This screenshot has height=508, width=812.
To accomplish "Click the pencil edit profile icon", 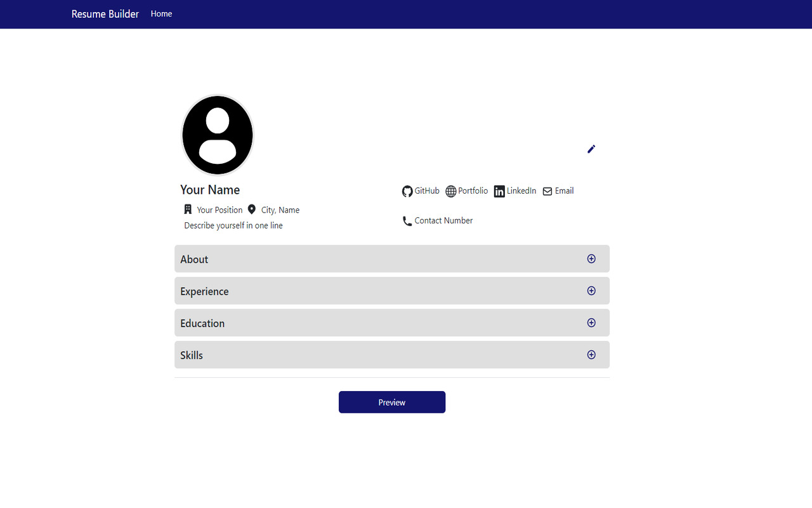I will (x=591, y=149).
